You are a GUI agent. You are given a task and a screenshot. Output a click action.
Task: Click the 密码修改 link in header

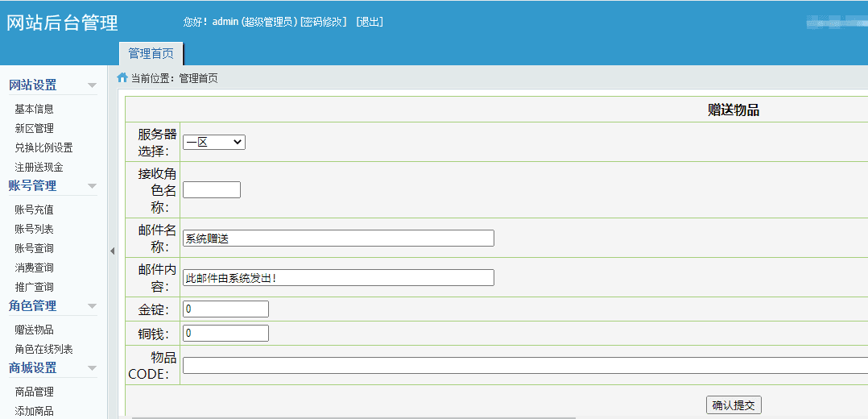[323, 22]
